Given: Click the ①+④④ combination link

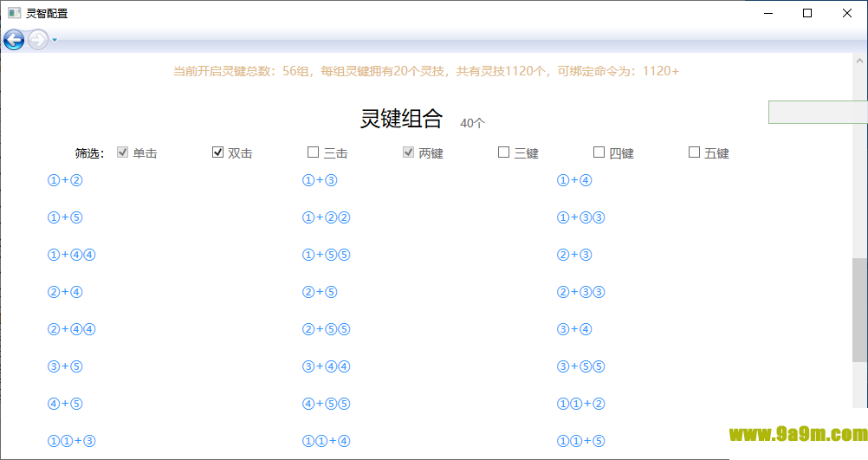Looking at the screenshot, I should (x=71, y=255).
